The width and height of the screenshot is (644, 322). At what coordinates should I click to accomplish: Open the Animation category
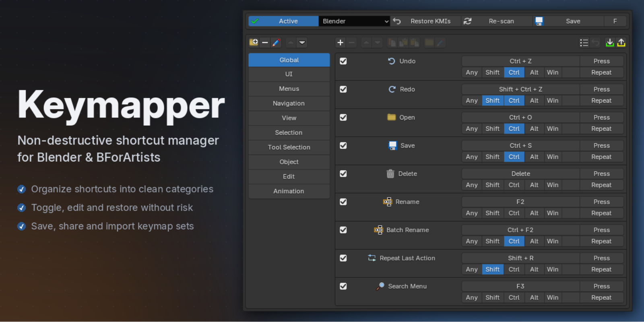click(289, 191)
